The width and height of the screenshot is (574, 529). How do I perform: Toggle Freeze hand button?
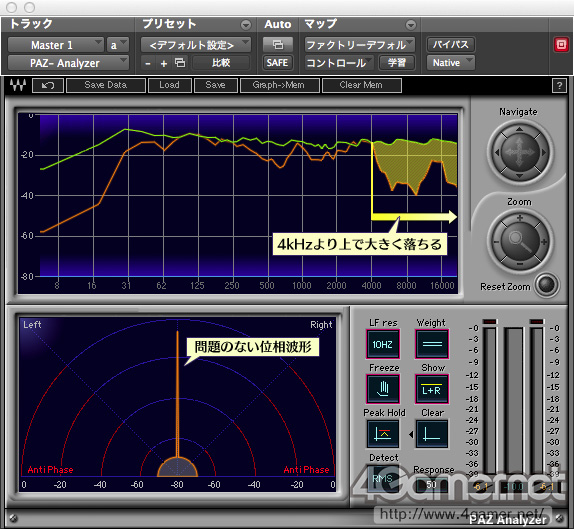[383, 389]
